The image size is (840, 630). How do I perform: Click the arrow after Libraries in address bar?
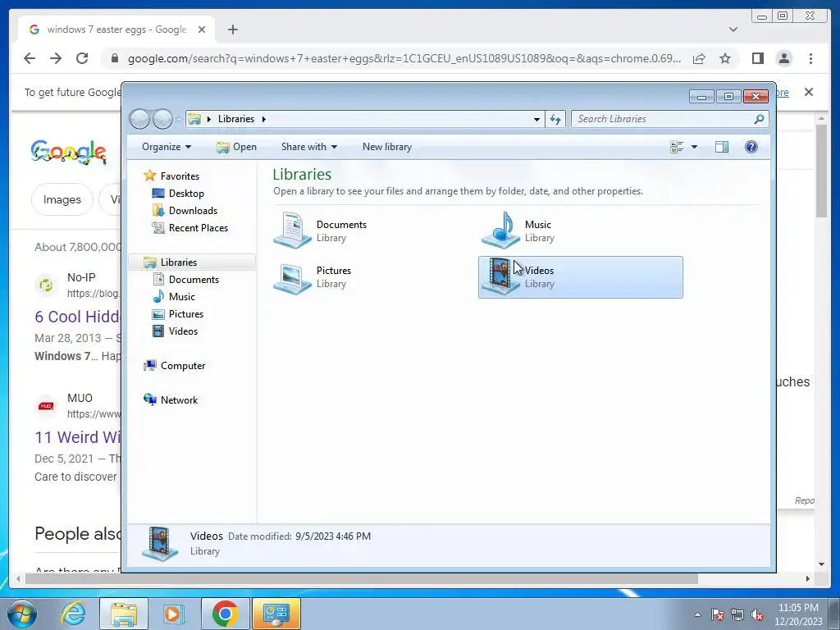pyautogui.click(x=263, y=119)
